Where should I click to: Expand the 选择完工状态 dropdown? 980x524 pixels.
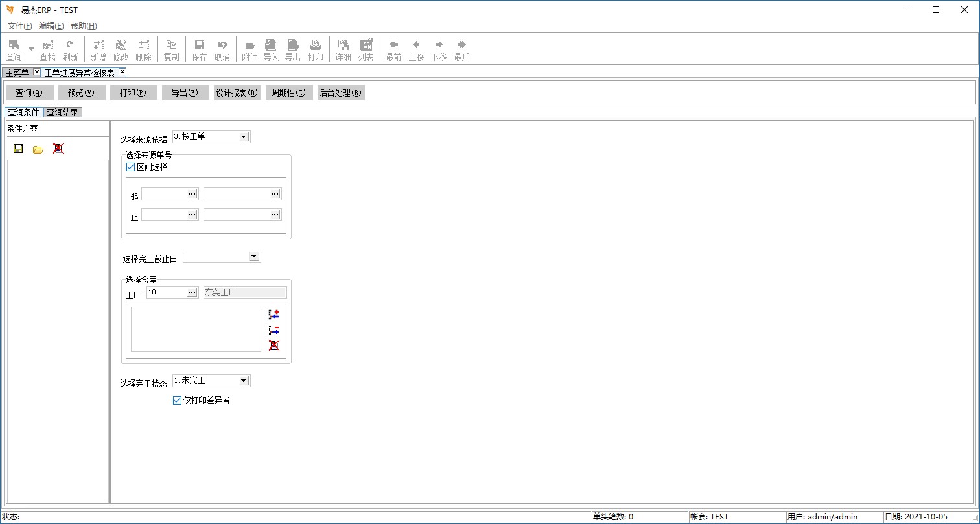pyautogui.click(x=243, y=381)
